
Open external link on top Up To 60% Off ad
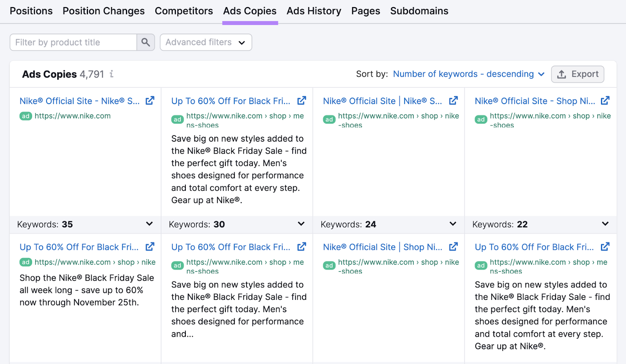click(x=301, y=100)
